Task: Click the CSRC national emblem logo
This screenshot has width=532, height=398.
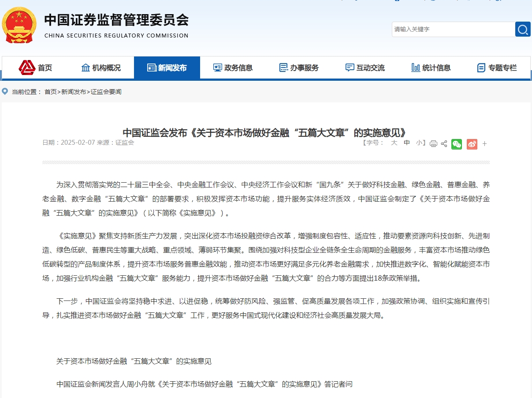Action: [19, 25]
